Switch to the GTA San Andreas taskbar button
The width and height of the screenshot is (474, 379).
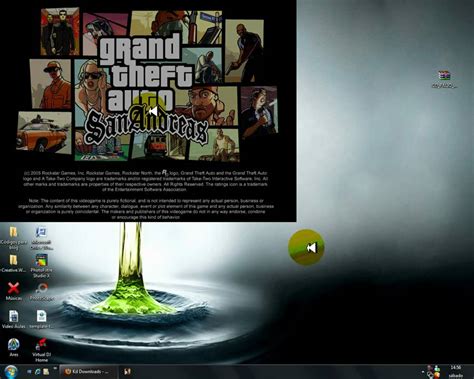(127, 371)
